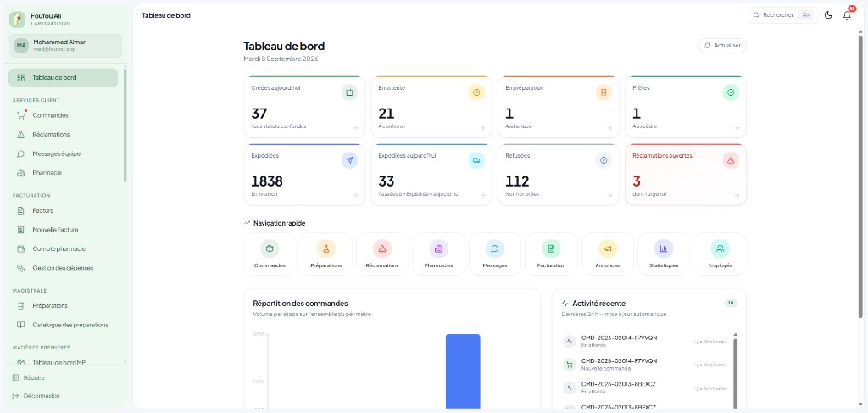This screenshot has height=413, width=868.
Task: Open CMD-2026-02013-8BEXCZ En attente activity entry
Action: pyautogui.click(x=645, y=388)
